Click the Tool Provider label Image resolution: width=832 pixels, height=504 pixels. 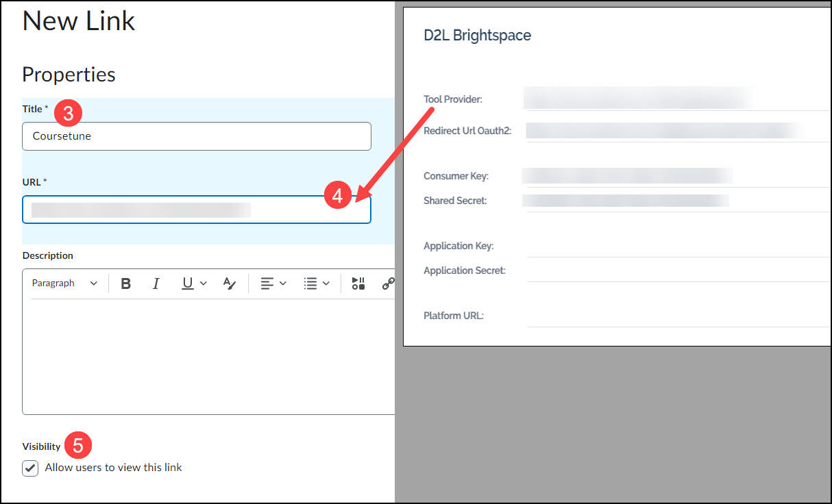453,99
